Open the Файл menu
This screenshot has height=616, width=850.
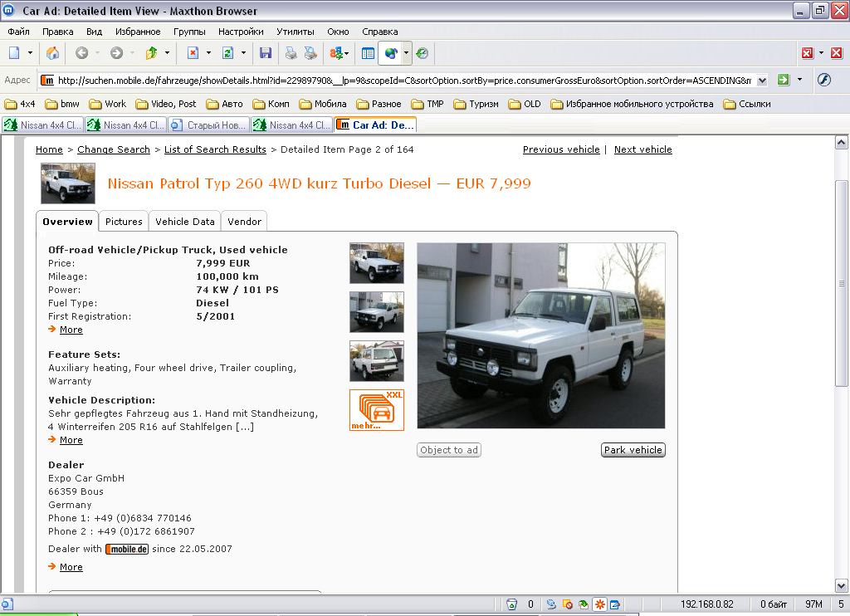(18, 32)
